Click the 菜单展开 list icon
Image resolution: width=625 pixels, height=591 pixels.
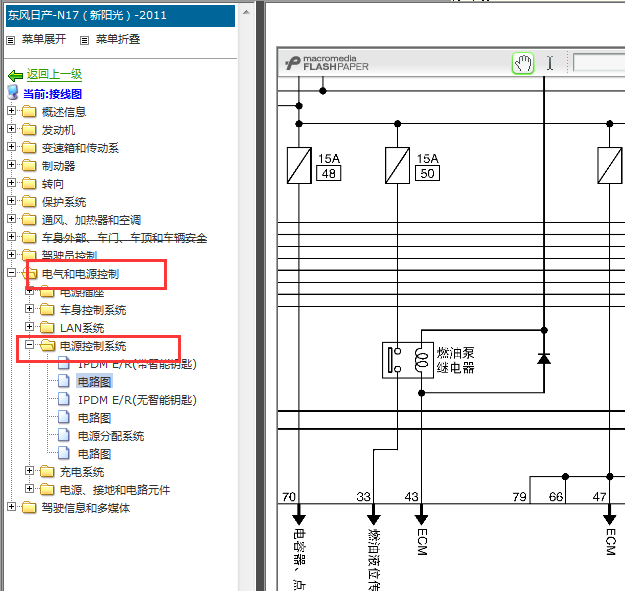pos(11,40)
